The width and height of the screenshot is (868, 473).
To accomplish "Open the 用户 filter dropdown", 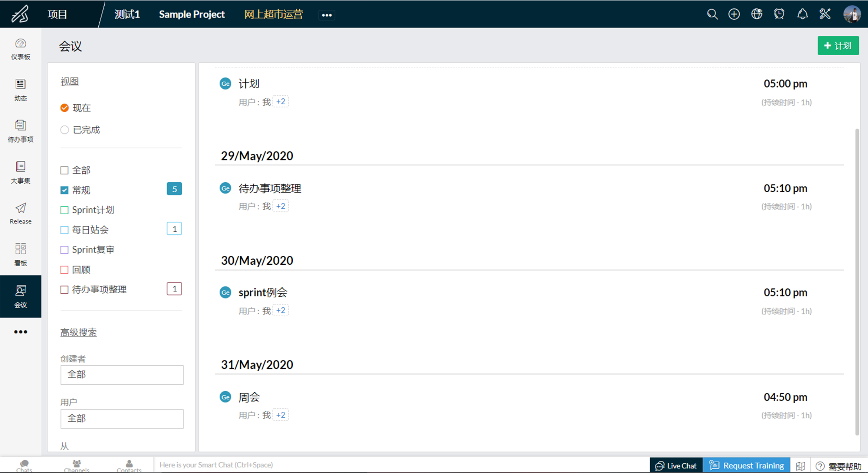I will coord(122,418).
